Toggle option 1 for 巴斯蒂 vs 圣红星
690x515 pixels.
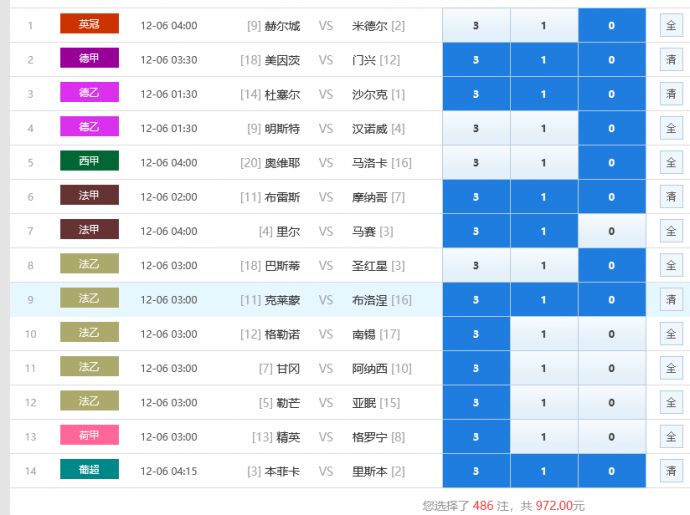pyautogui.click(x=544, y=266)
